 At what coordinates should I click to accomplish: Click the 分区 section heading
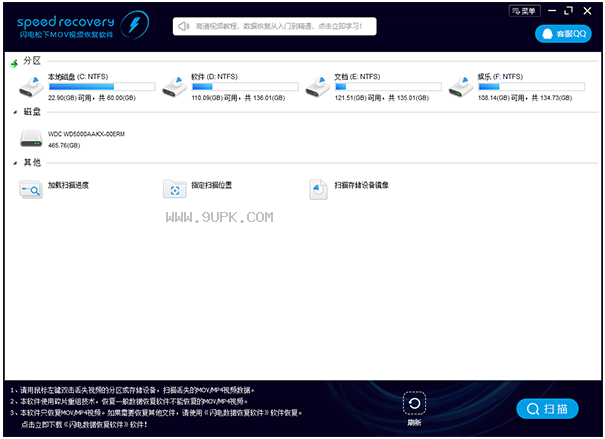click(32, 61)
